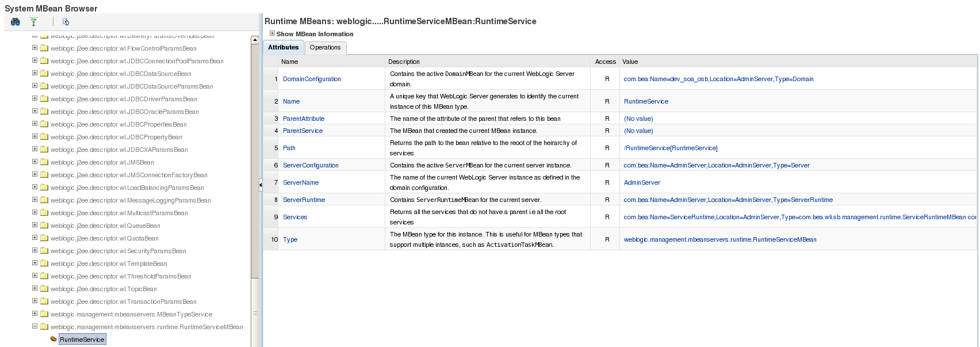Open the DomainConfiguration attribute link

click(x=312, y=79)
